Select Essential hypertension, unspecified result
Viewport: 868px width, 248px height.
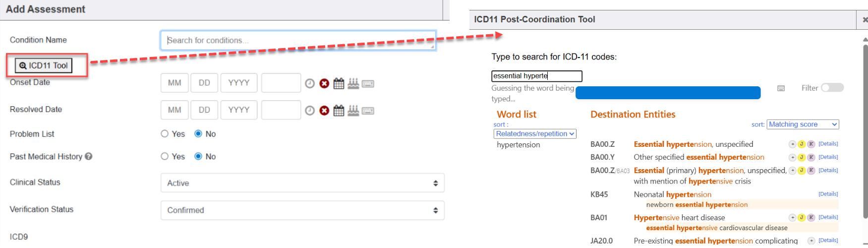693,144
